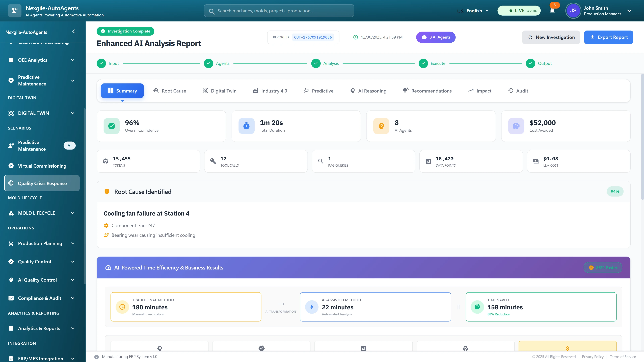Image resolution: width=644 pixels, height=362 pixels.
Task: Open Quality Crisis Response in the sidebar
Action: pos(42,183)
